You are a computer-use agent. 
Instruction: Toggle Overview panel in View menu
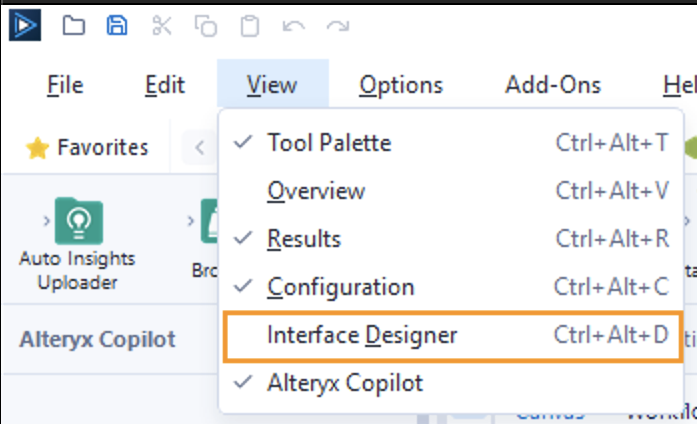tap(452, 191)
